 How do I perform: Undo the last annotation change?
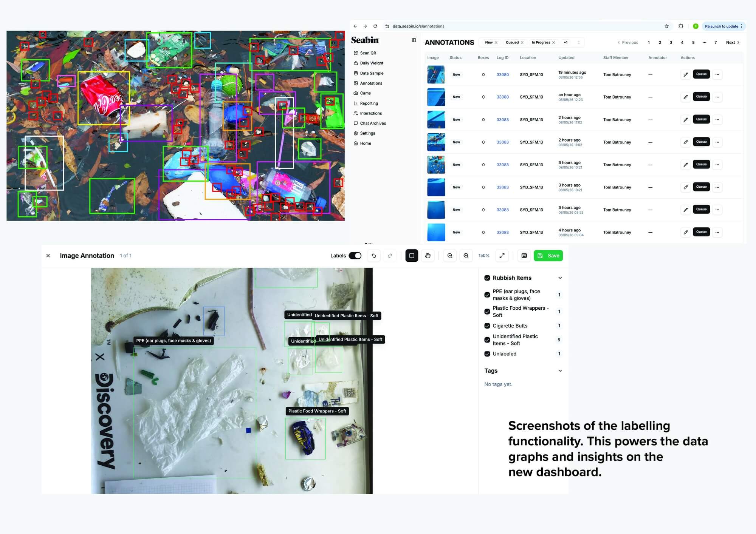pyautogui.click(x=373, y=256)
